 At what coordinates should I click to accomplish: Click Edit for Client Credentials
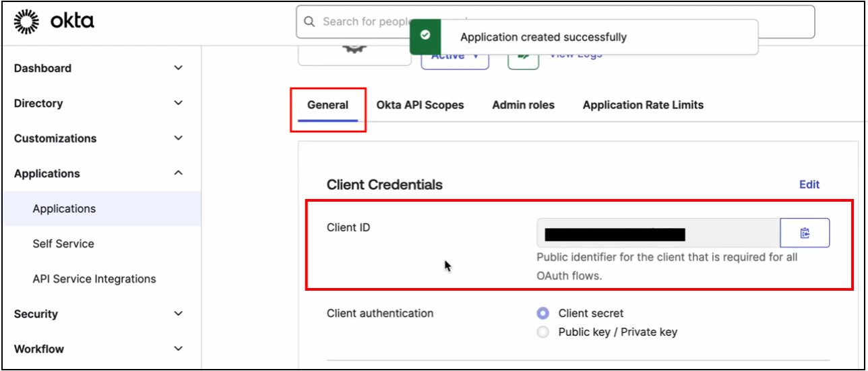click(809, 184)
